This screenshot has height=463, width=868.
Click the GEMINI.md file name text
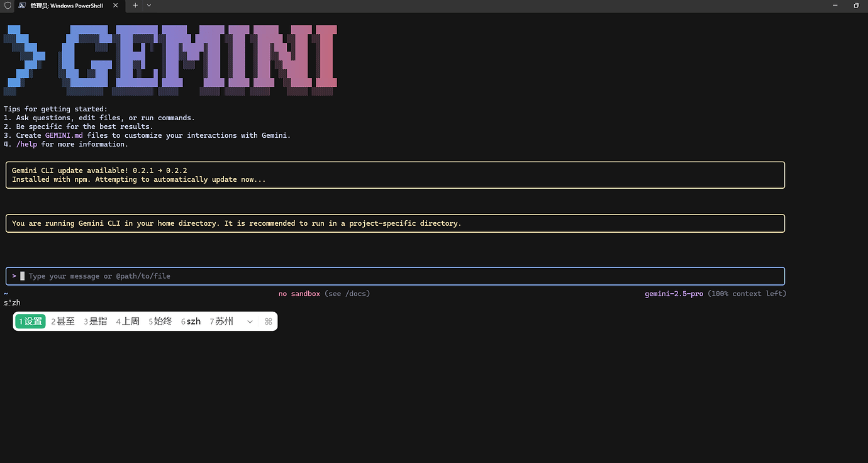pyautogui.click(x=64, y=135)
